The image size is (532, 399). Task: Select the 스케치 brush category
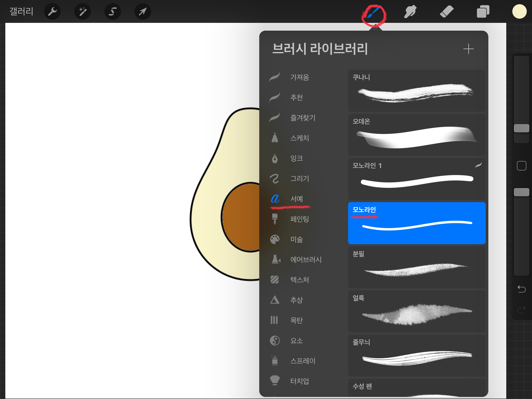tap(299, 138)
